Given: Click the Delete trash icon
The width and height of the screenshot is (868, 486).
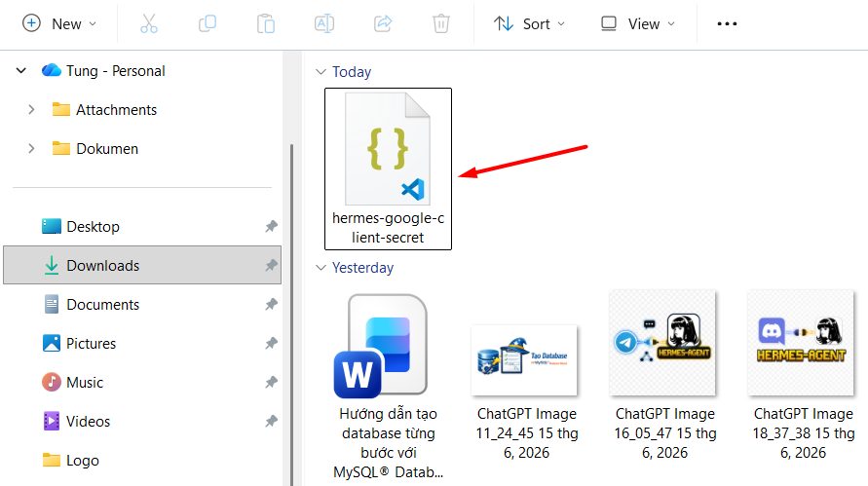Looking at the screenshot, I should (441, 23).
